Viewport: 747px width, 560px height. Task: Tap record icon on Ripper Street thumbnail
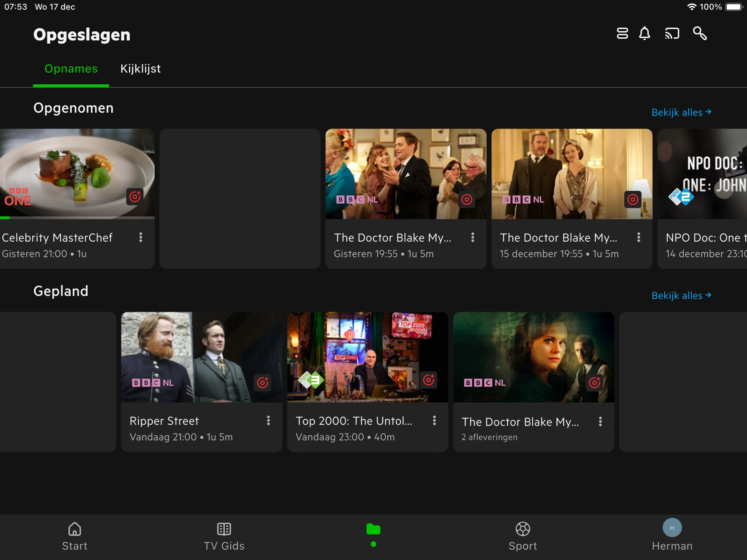[262, 382]
